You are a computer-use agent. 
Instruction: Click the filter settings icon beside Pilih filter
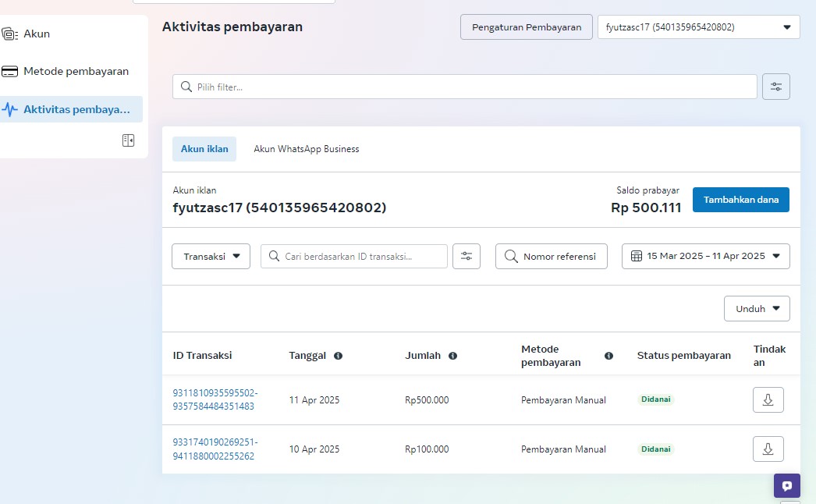(x=776, y=87)
